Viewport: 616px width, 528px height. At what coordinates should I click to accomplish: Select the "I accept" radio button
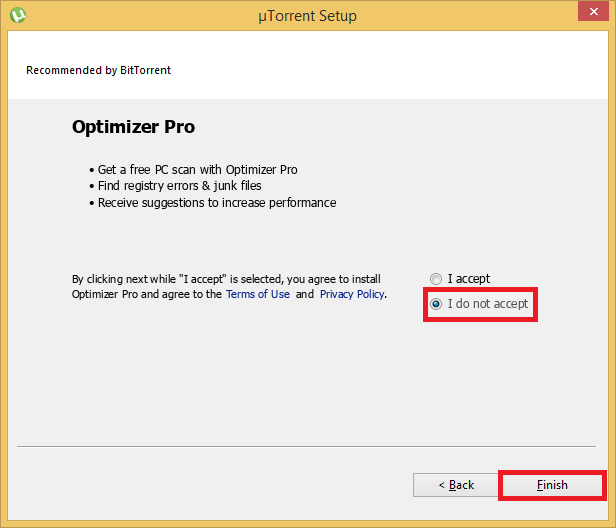pos(435,279)
